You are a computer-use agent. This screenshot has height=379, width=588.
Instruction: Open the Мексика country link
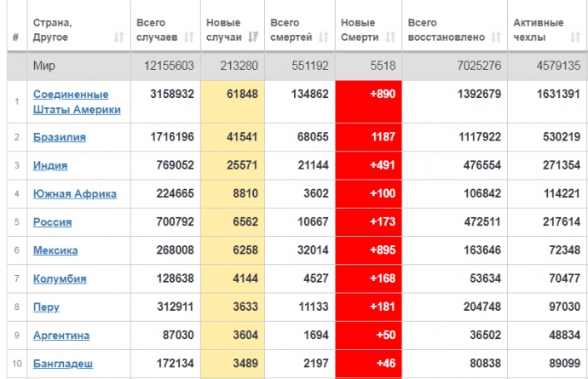(55, 250)
